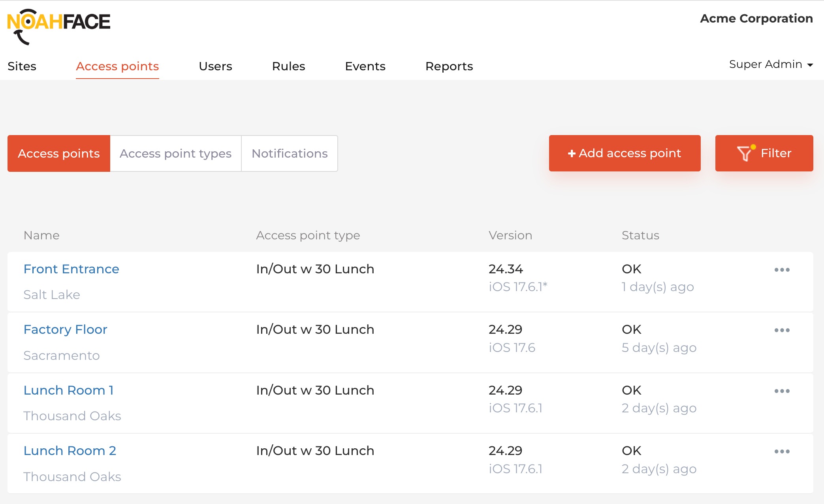
Task: Select the Reports menu item
Action: click(449, 66)
